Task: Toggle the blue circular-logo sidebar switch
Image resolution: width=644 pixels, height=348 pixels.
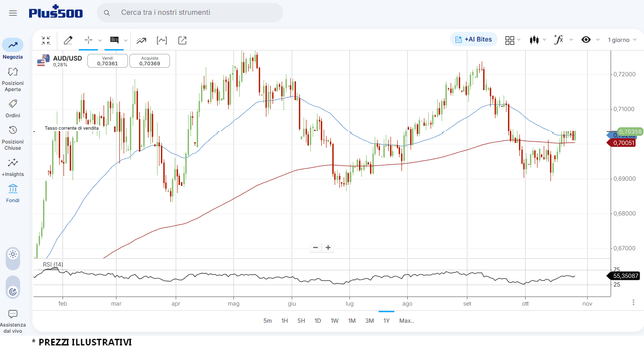Action: coord(13,287)
